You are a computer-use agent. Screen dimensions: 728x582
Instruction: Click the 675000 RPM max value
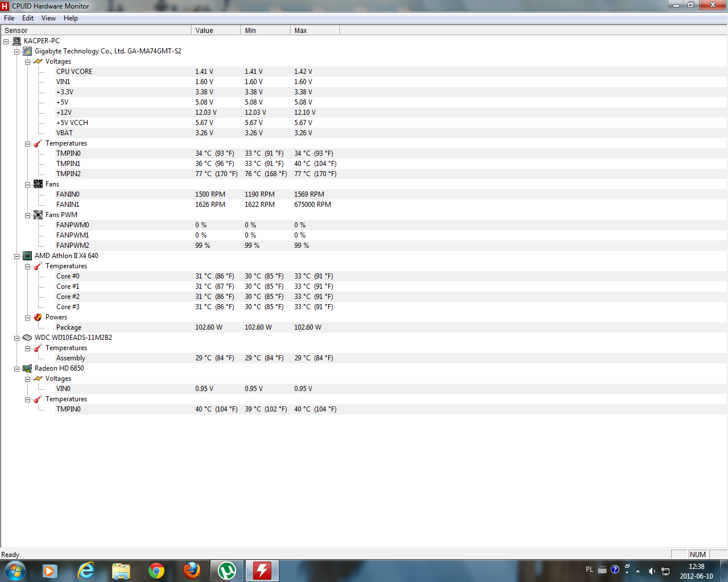pyautogui.click(x=312, y=205)
